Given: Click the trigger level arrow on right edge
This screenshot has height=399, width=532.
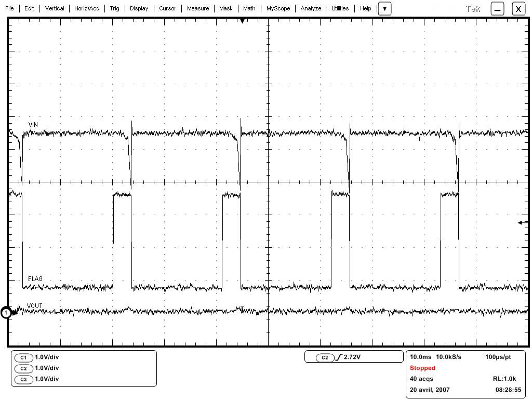Looking at the screenshot, I should 523,223.
